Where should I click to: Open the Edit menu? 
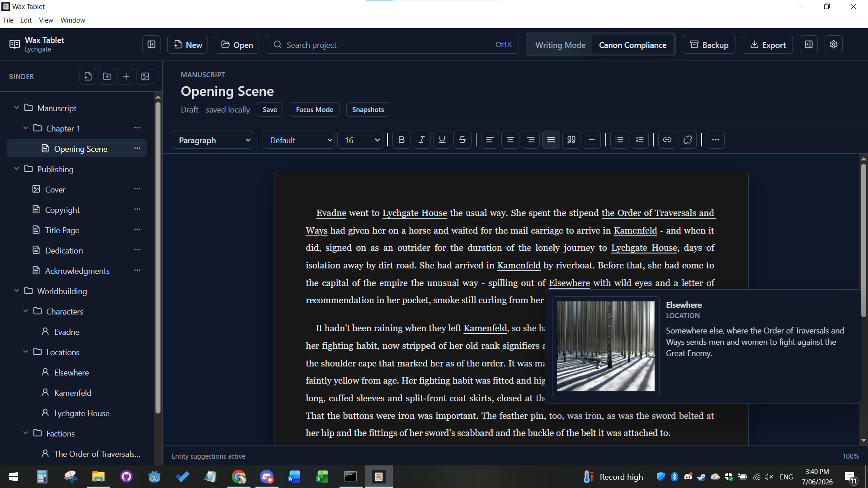click(26, 20)
